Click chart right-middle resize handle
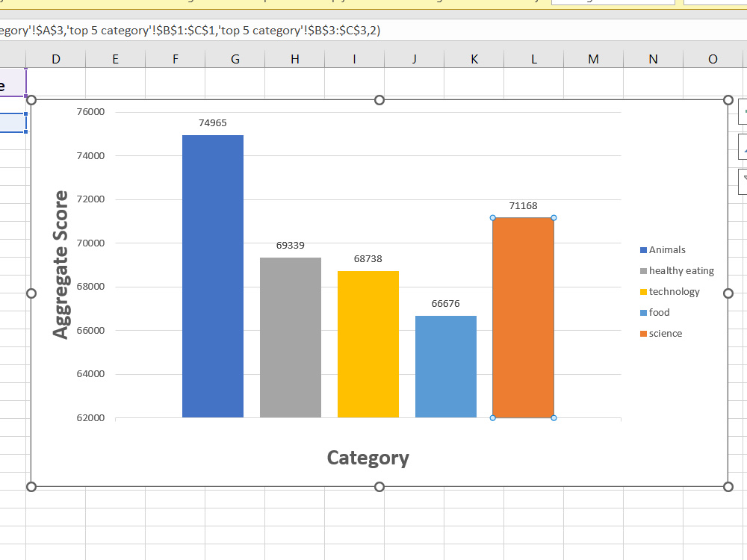The image size is (747, 560). point(728,293)
